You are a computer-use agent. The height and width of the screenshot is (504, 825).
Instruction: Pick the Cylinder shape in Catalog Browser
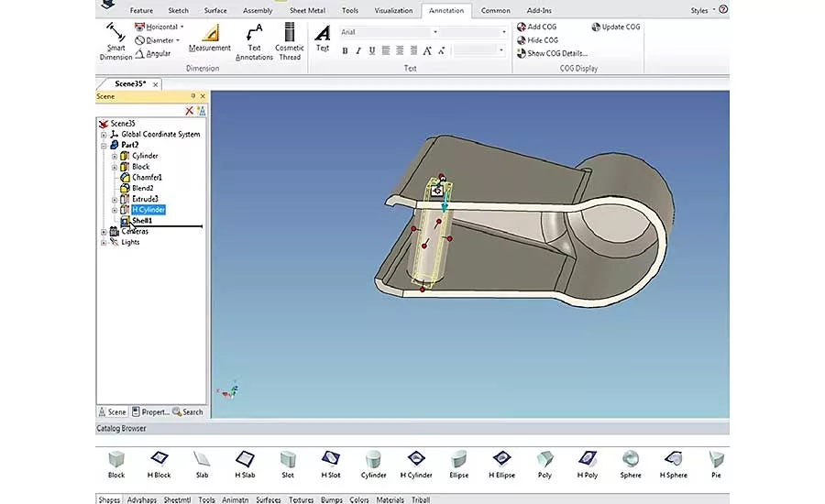tap(374, 465)
